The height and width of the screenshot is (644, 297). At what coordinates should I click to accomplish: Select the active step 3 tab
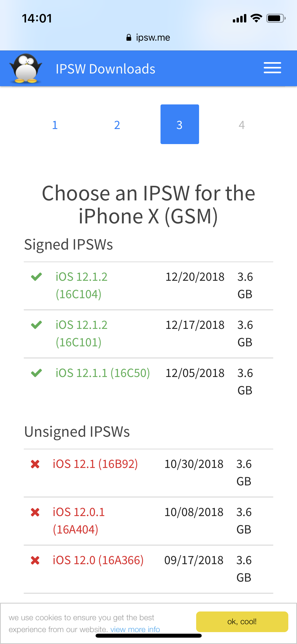(180, 124)
